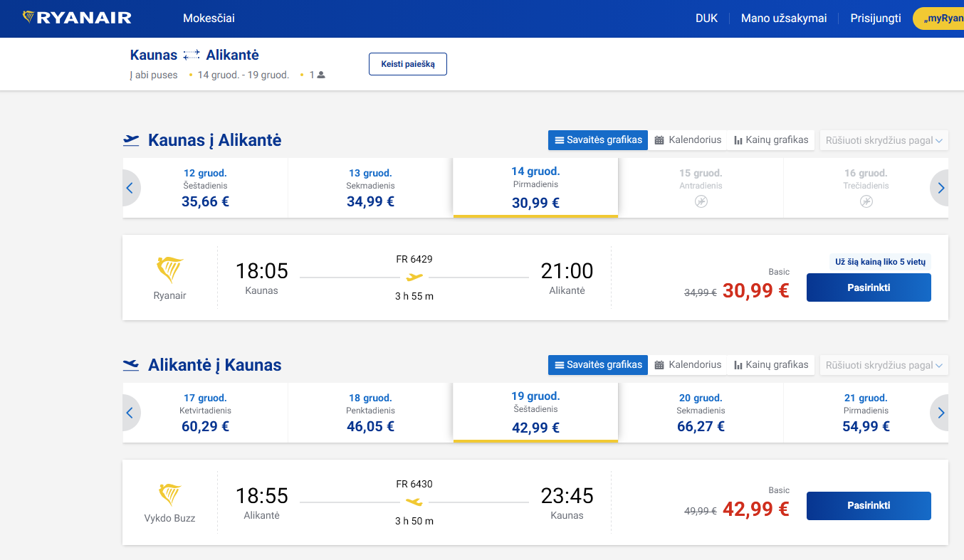The width and height of the screenshot is (964, 560).
Task: Click the 21:00 arrival time
Action: tap(567, 270)
